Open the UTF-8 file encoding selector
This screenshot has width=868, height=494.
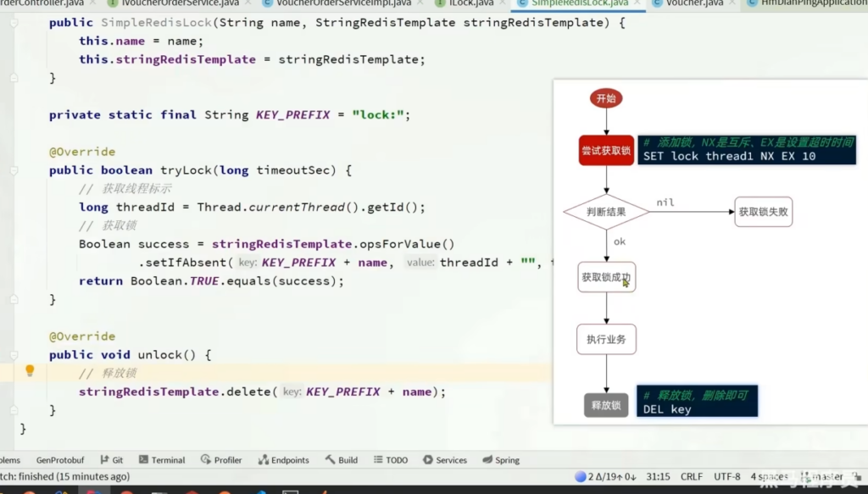tap(727, 477)
